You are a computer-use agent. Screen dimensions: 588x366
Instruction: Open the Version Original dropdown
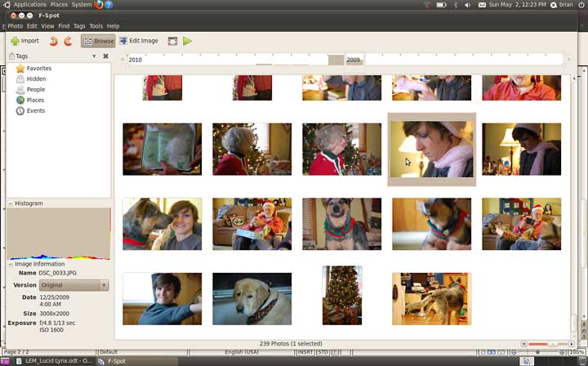(x=73, y=285)
